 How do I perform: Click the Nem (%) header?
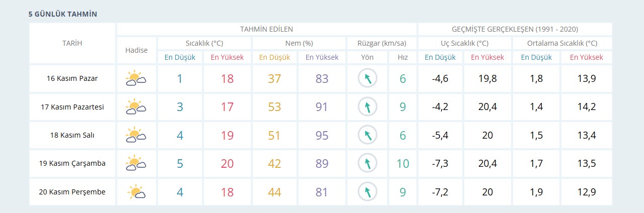pyautogui.click(x=299, y=43)
